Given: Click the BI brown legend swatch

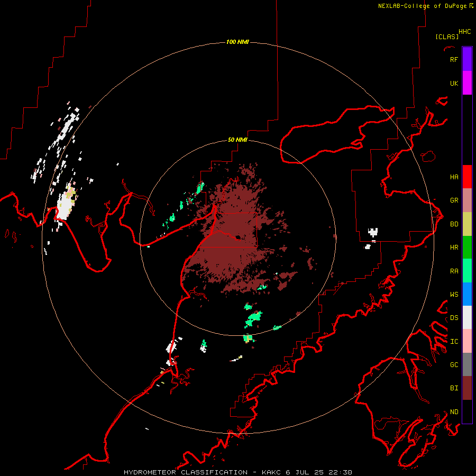Looking at the screenshot, I should tap(467, 388).
